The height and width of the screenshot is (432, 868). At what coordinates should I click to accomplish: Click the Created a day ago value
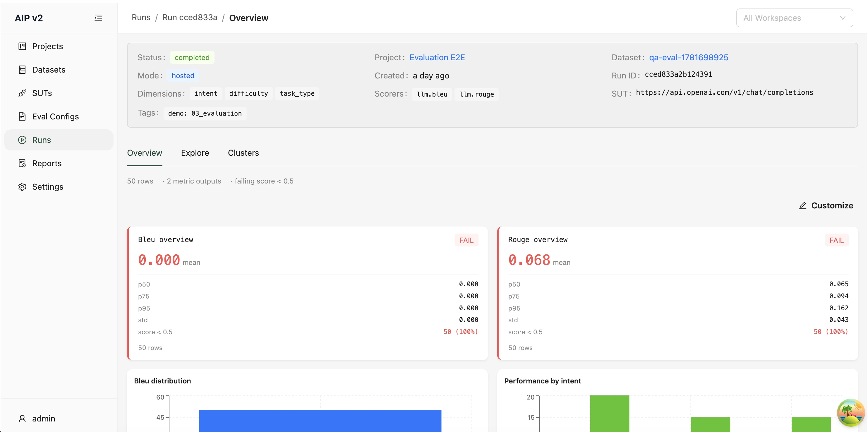click(431, 76)
